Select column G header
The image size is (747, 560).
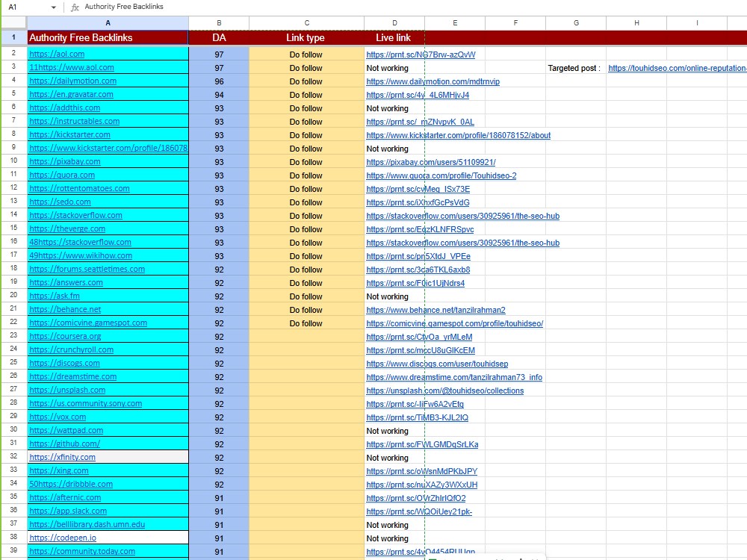(576, 23)
